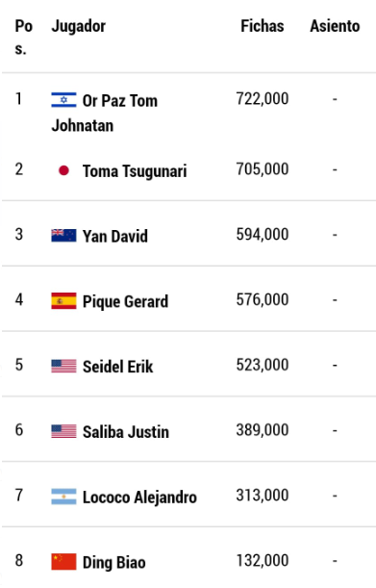Image resolution: width=376 pixels, height=588 pixels.
Task: Select the Yan David player name
Action: point(115,236)
